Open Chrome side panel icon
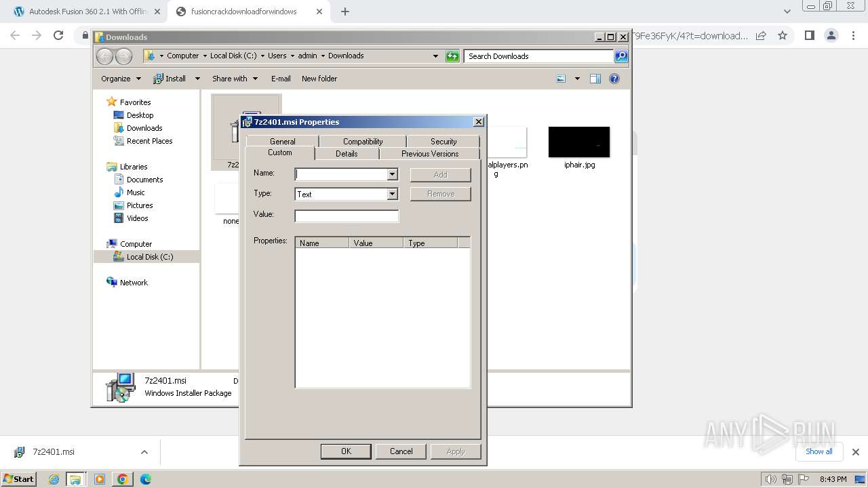 pos(809,35)
